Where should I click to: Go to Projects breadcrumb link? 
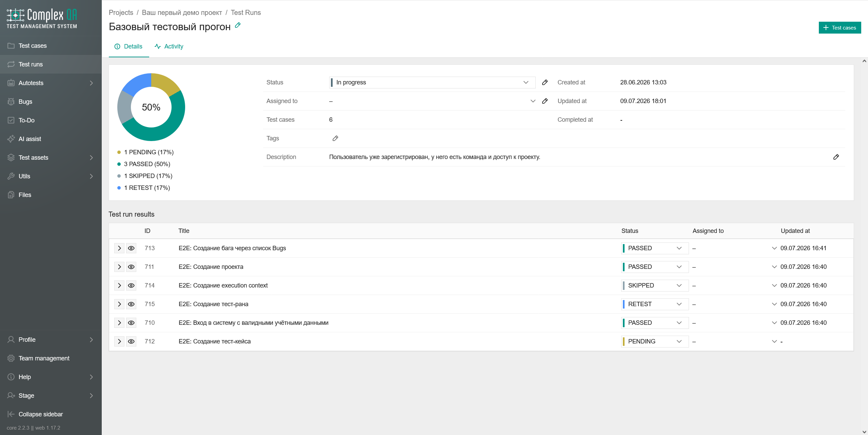pyautogui.click(x=121, y=13)
